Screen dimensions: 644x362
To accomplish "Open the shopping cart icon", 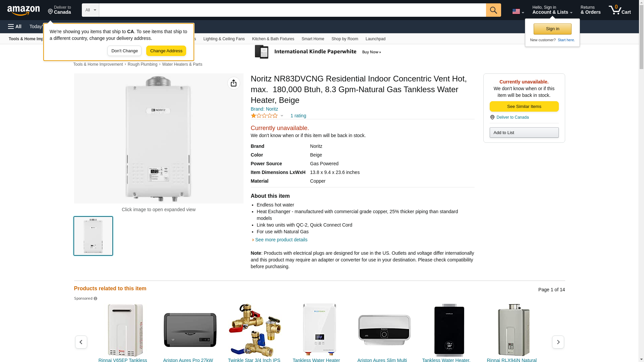I will [x=620, y=10].
